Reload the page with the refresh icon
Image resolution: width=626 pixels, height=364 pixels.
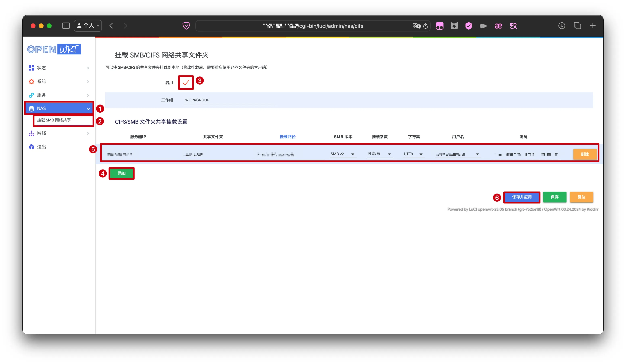click(426, 26)
